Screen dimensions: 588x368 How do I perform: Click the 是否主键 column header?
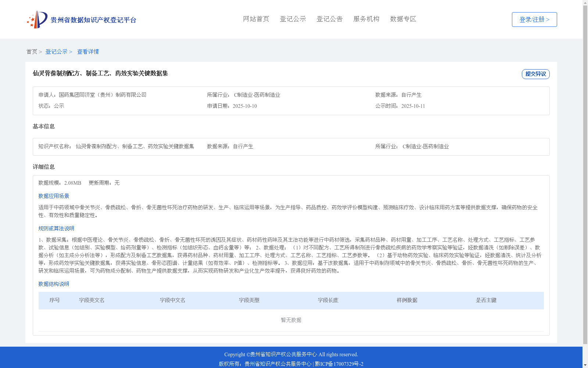coord(486,300)
